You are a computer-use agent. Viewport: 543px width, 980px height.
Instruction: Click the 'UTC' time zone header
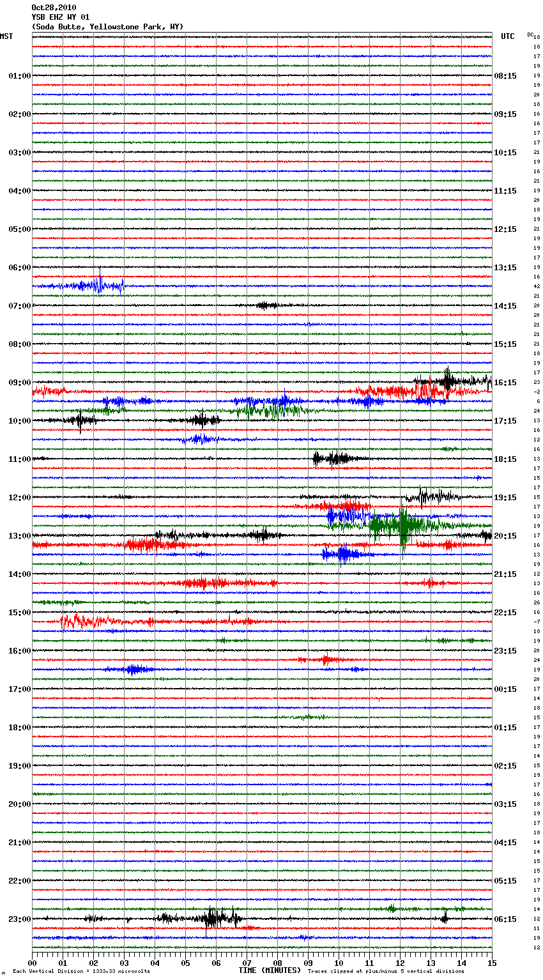[x=508, y=36]
